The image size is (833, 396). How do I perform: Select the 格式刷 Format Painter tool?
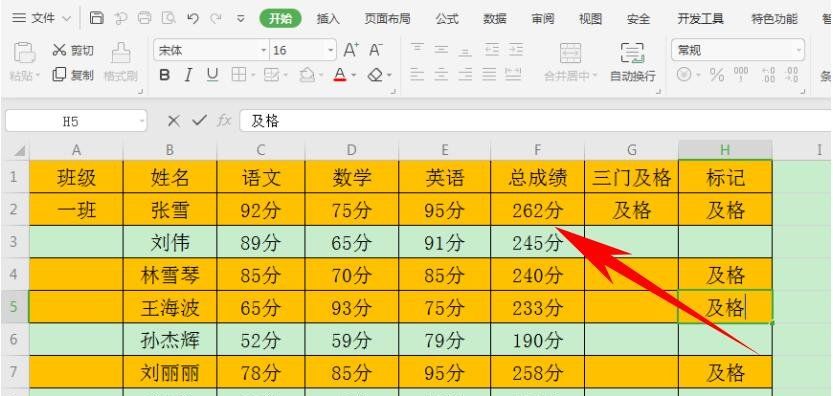click(121, 62)
